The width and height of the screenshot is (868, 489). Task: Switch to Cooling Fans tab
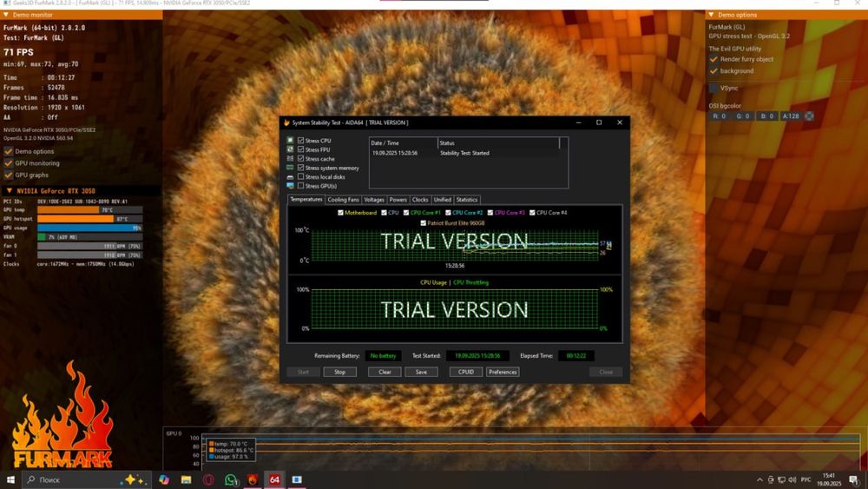(343, 200)
